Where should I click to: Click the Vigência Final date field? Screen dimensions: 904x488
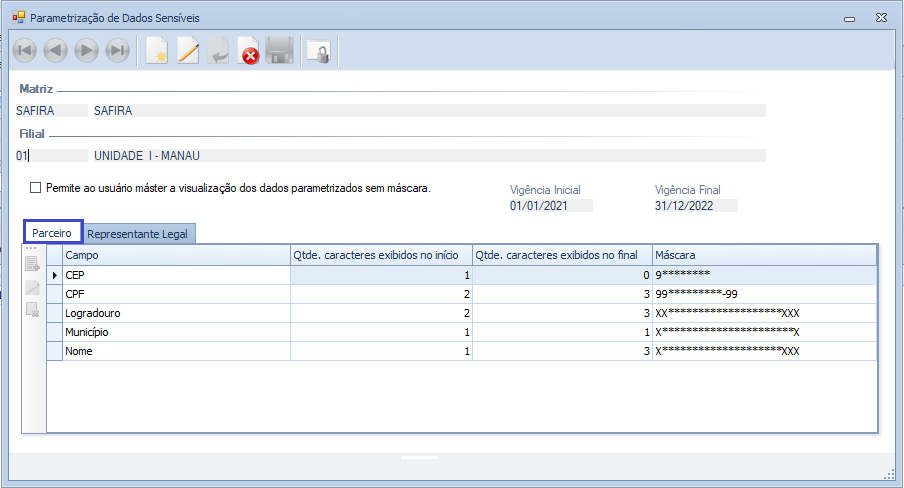click(x=695, y=206)
